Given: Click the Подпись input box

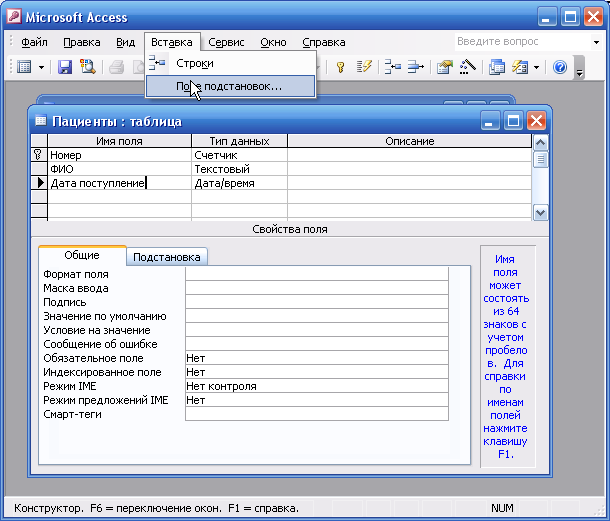Looking at the screenshot, I should (x=317, y=302).
